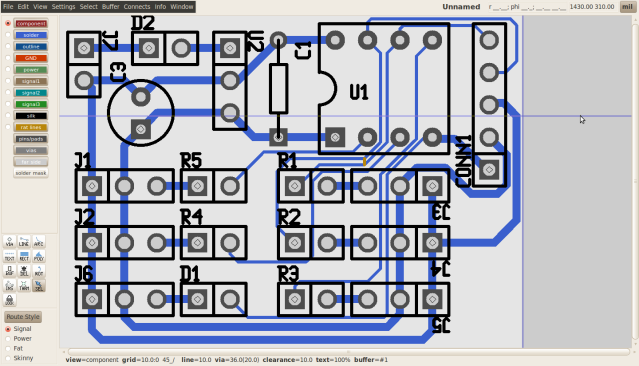639x366 pixels.
Task: Select the LOCK tool
Action: 9,300
